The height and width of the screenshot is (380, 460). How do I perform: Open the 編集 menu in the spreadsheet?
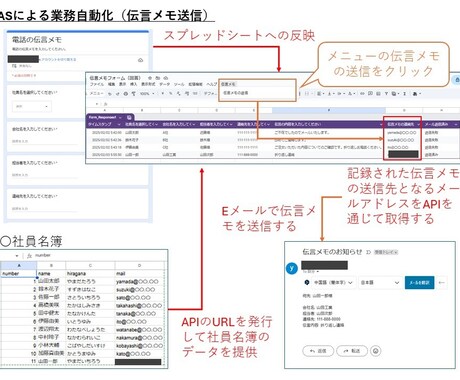(x=112, y=84)
